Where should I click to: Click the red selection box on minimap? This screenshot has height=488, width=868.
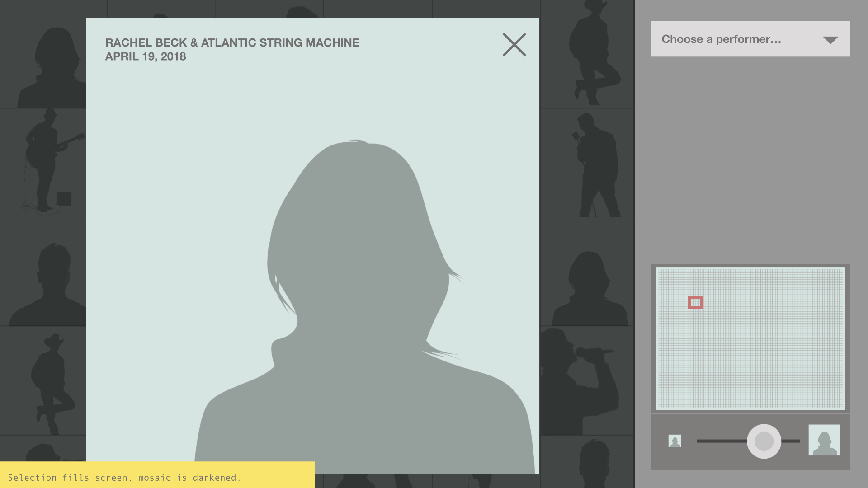coord(695,303)
